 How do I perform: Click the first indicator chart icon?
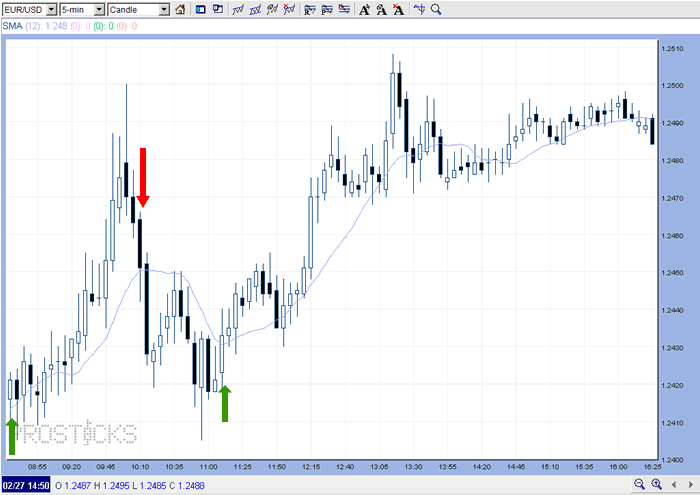click(238, 10)
